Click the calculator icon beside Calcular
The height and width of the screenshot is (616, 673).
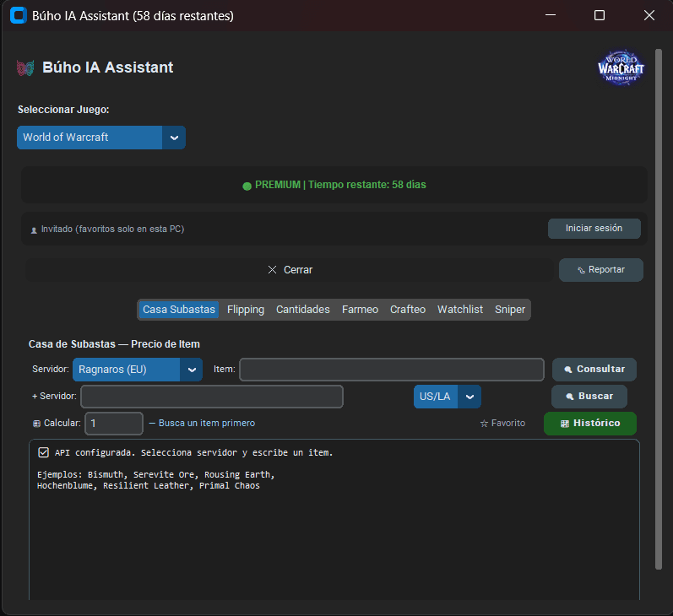click(x=37, y=424)
